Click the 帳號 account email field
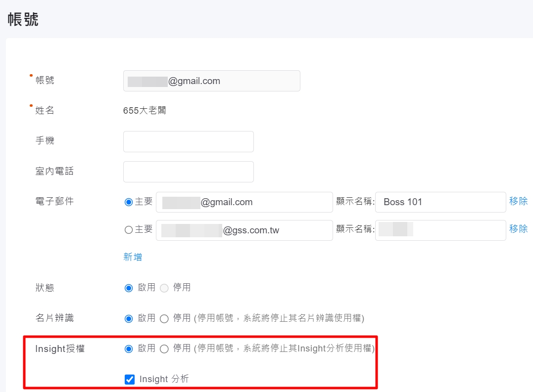533x392 pixels. click(x=211, y=81)
